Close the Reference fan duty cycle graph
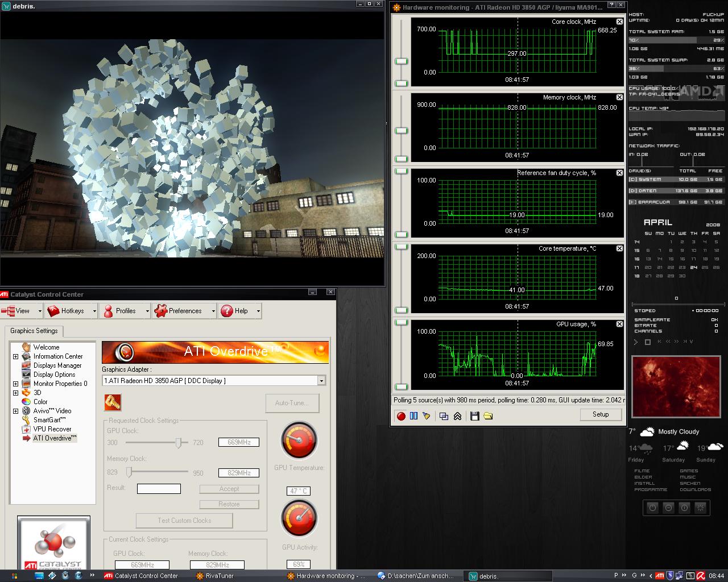Image resolution: width=728 pixels, height=582 pixels. coord(619,173)
